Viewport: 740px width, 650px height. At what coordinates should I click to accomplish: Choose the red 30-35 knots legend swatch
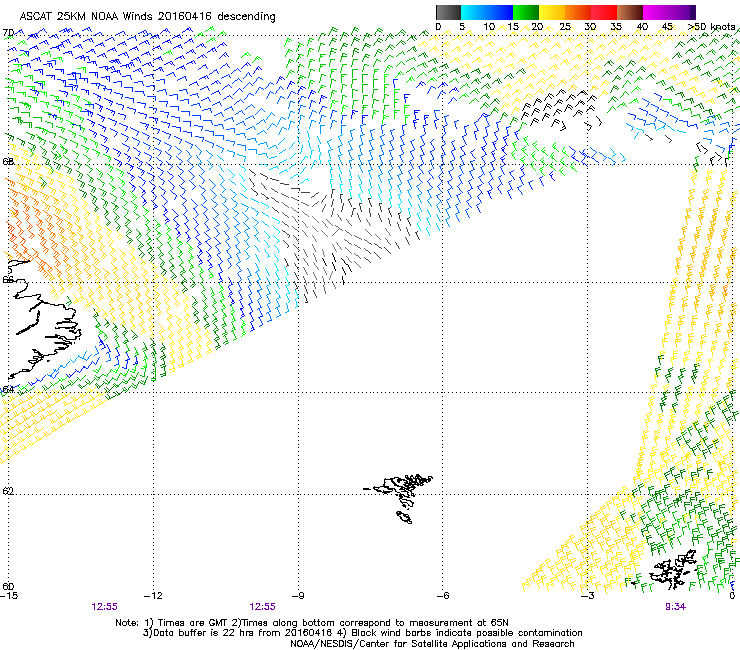604,12
